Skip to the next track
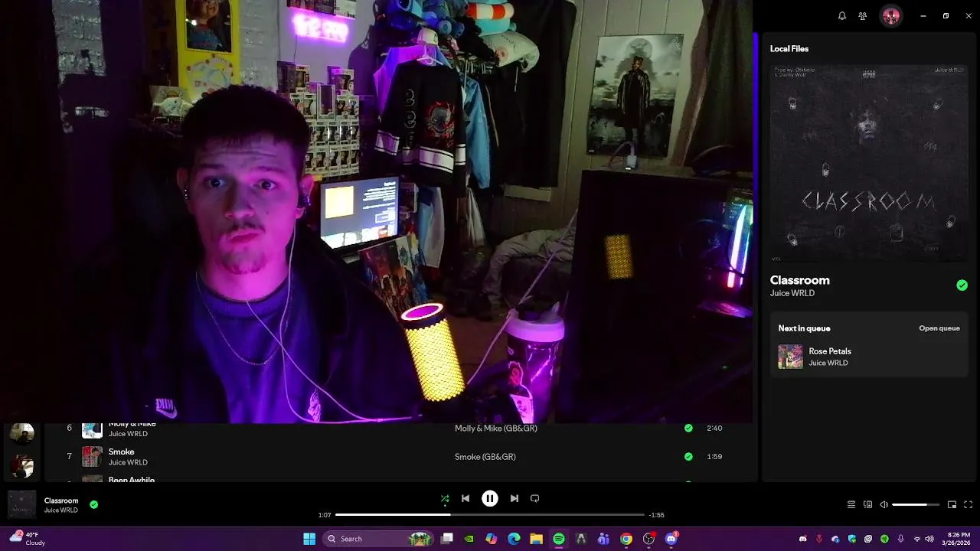980x551 pixels. point(514,498)
